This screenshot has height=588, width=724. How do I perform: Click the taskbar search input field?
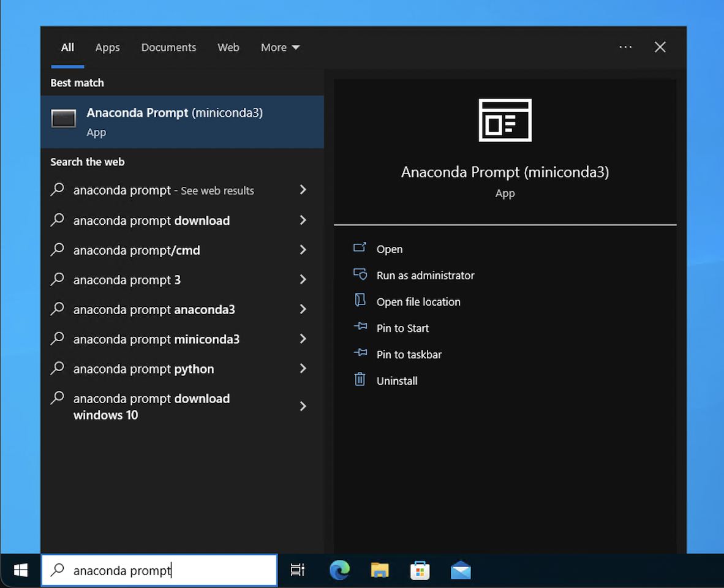click(159, 570)
